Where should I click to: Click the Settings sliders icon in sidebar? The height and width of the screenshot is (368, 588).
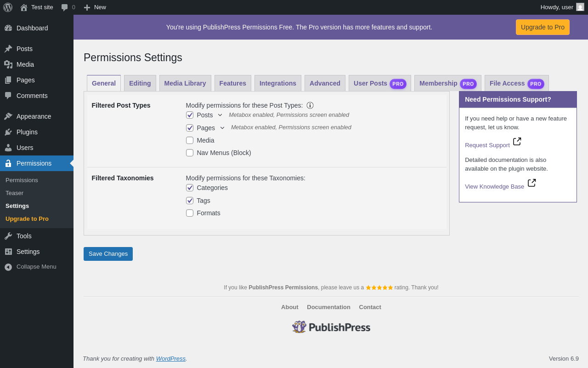click(8, 252)
